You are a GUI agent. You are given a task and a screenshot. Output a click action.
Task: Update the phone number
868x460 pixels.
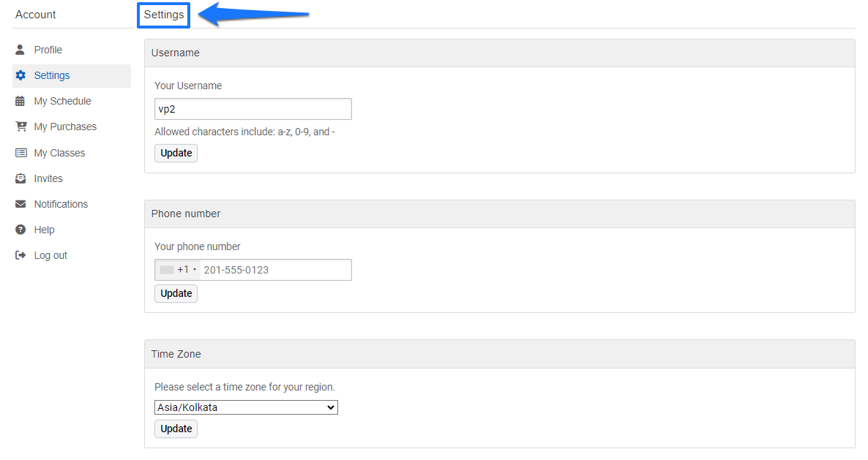coord(176,293)
